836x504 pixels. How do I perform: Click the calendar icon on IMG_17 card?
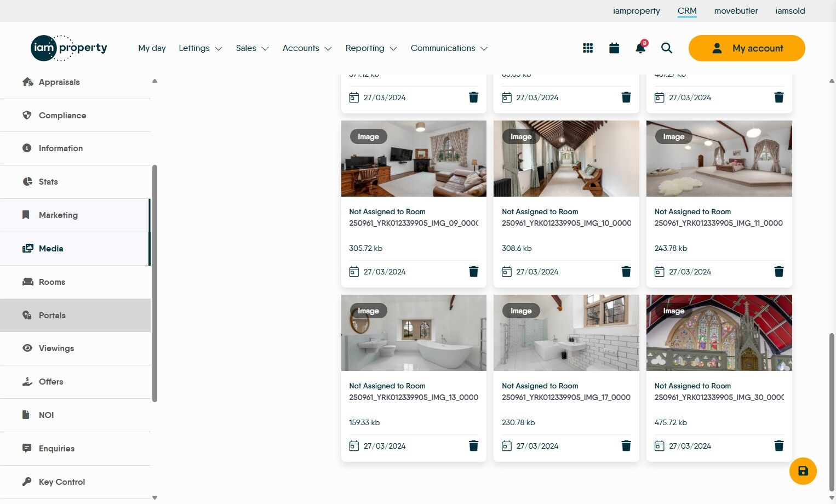pyautogui.click(x=507, y=446)
